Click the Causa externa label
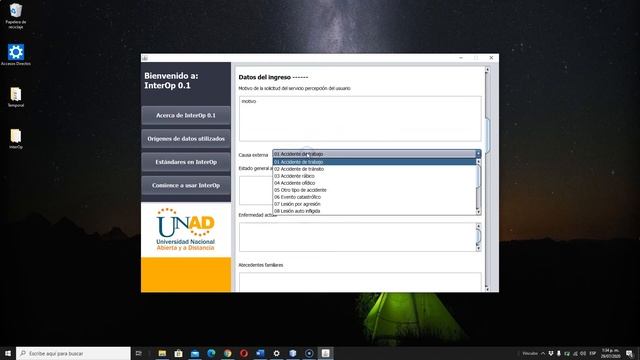640x360 pixels. [x=253, y=155]
